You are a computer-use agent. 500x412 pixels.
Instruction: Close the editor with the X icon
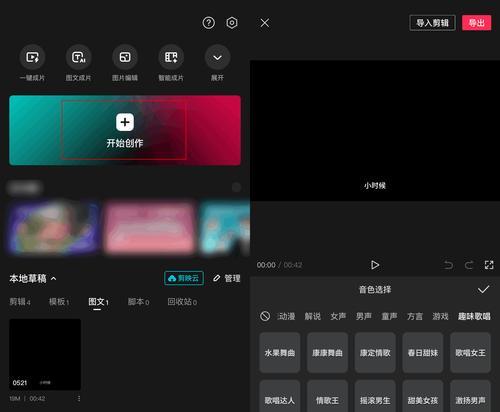pos(265,23)
